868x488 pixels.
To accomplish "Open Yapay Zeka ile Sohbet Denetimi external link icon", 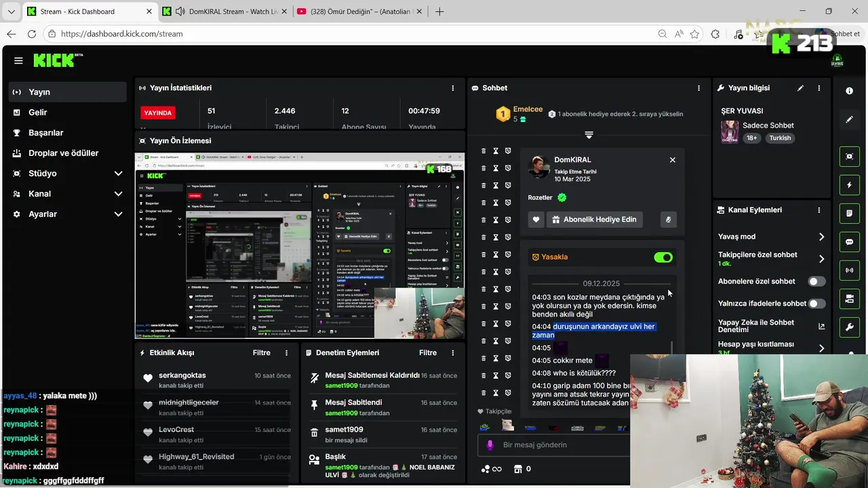I will (821, 327).
